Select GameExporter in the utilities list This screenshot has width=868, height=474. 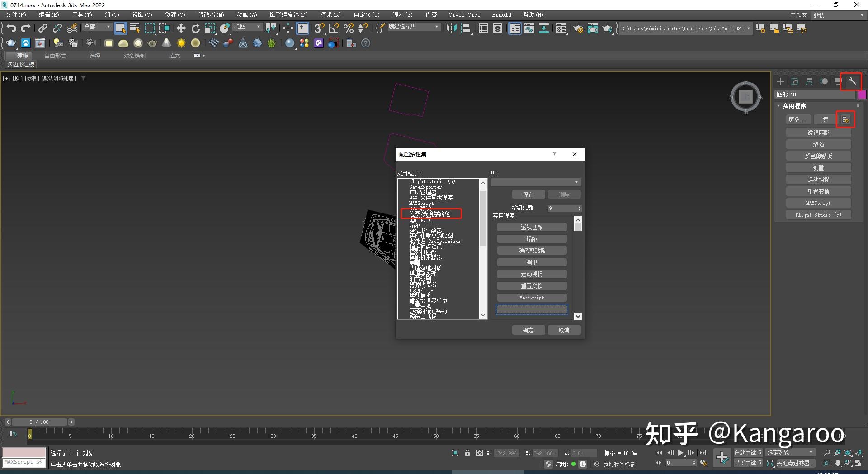tap(425, 187)
